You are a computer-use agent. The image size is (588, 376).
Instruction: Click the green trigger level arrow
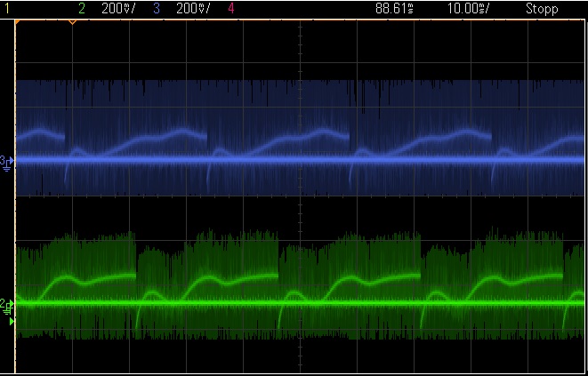pos(12,321)
